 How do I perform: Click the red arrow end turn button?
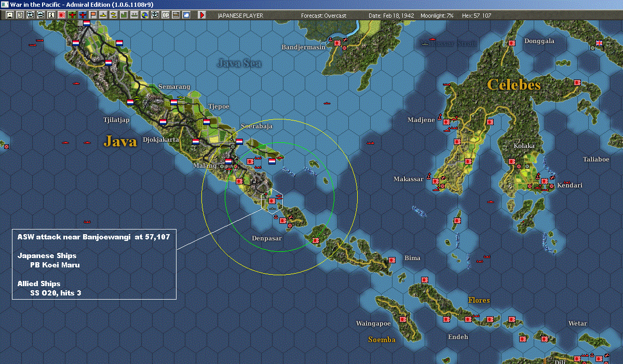pos(202,15)
